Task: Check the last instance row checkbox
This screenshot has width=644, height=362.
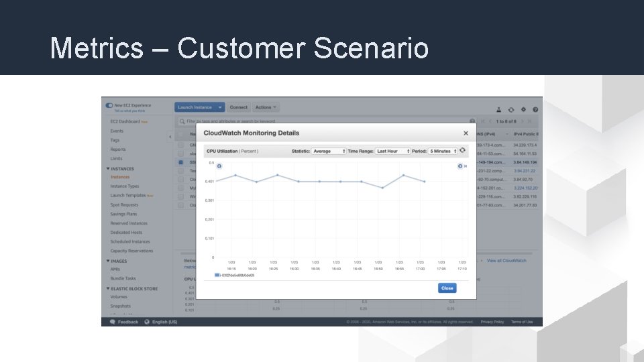Action: tap(180, 205)
